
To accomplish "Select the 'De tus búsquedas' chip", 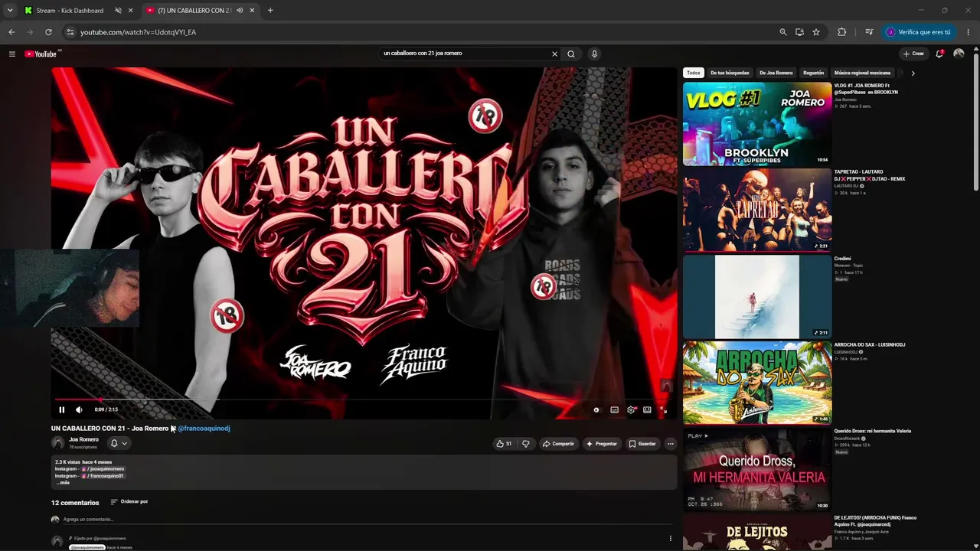I will [730, 73].
